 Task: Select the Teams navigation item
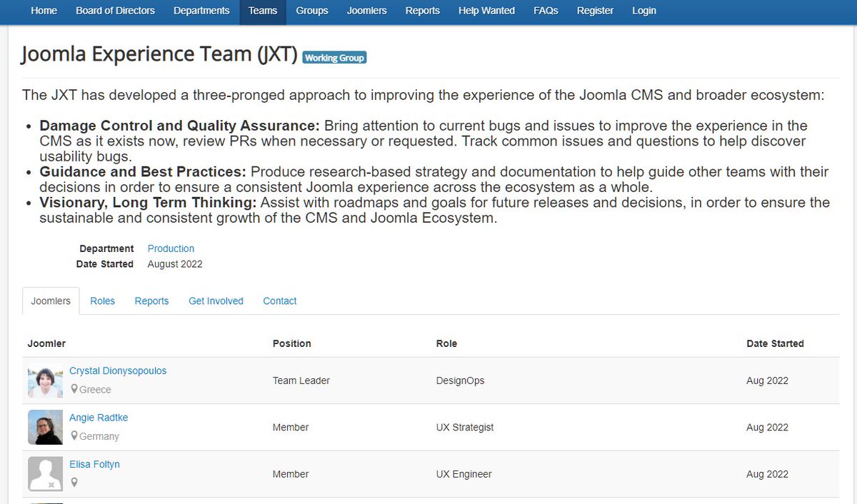[x=263, y=11]
